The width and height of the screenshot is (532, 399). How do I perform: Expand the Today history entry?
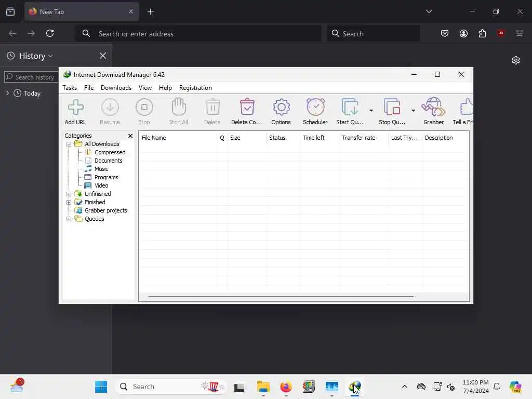point(7,93)
